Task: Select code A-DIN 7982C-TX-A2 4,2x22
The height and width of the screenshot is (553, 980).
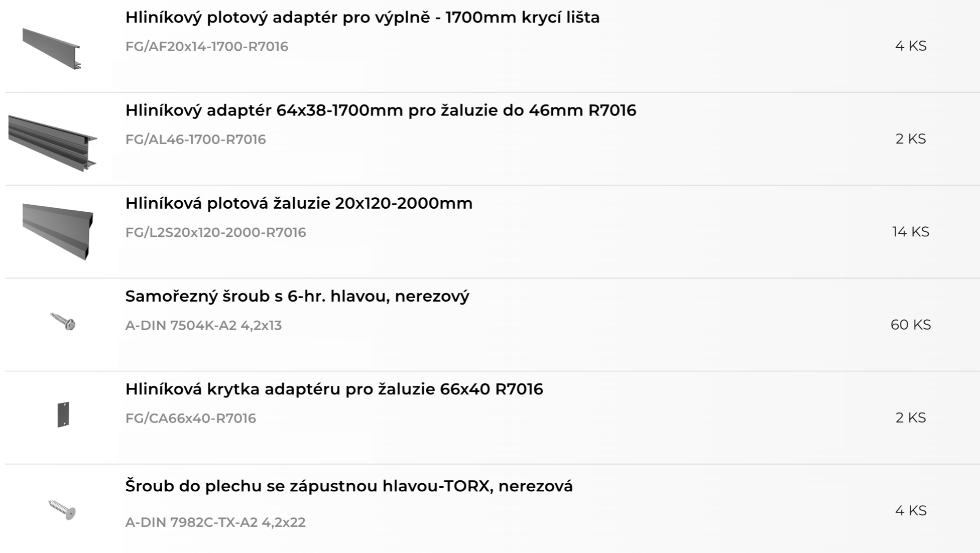Action: (215, 522)
